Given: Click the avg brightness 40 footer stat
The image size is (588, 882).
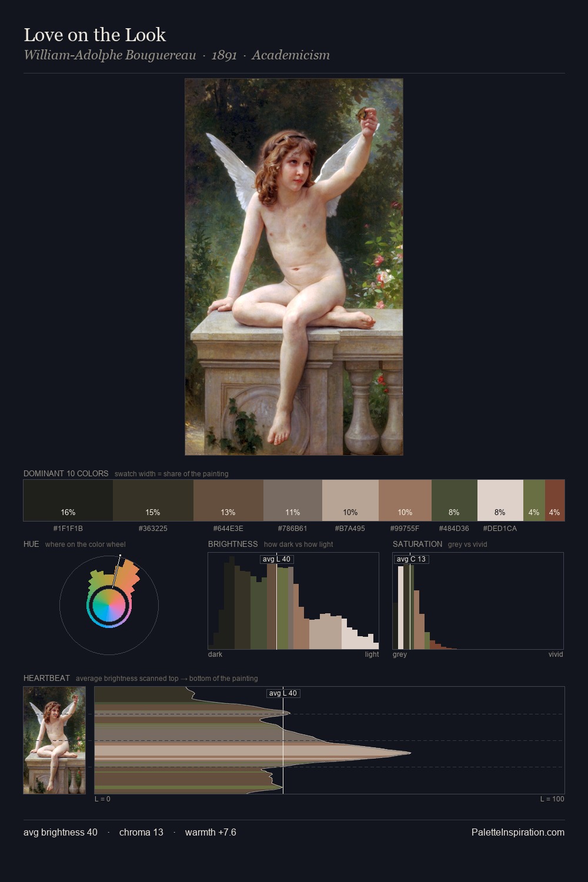Looking at the screenshot, I should click(61, 832).
